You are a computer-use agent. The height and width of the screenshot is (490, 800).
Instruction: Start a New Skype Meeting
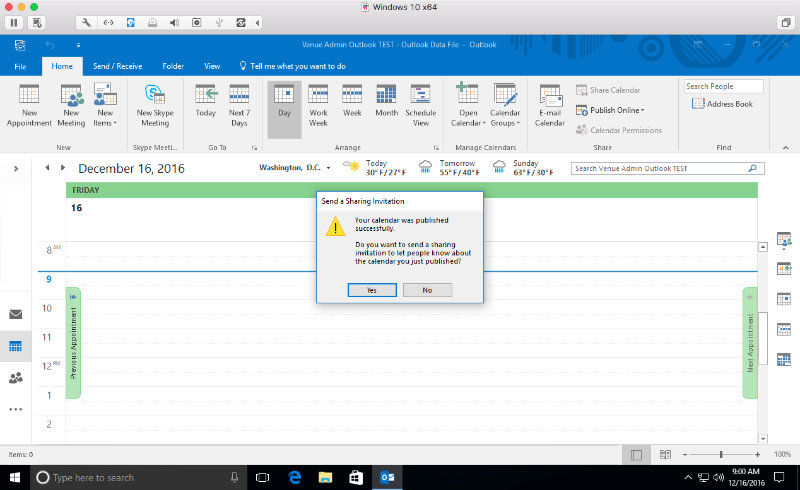point(155,106)
